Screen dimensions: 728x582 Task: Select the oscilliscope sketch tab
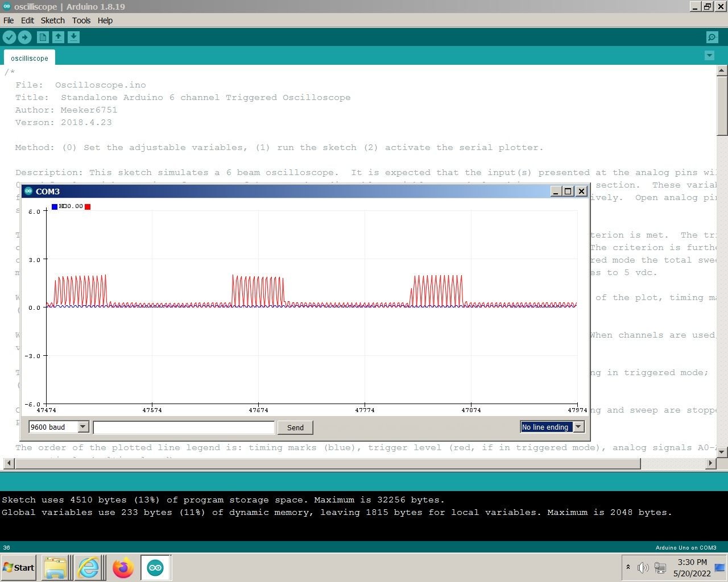[30, 59]
